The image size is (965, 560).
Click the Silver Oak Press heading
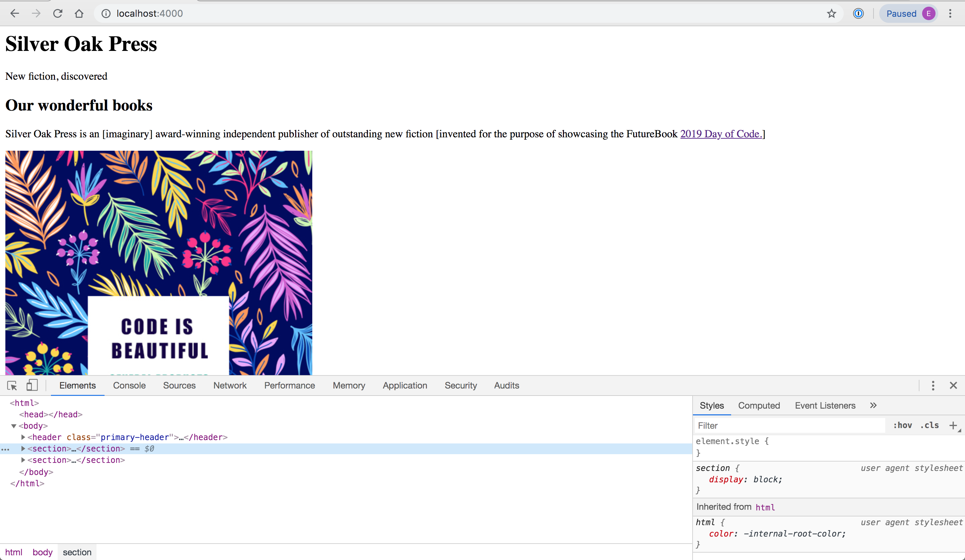(81, 44)
